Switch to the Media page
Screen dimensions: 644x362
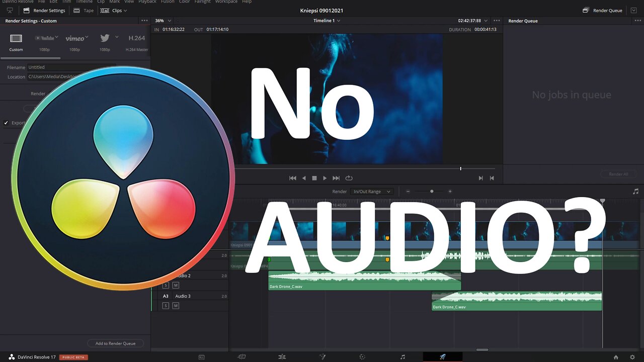[x=202, y=357]
